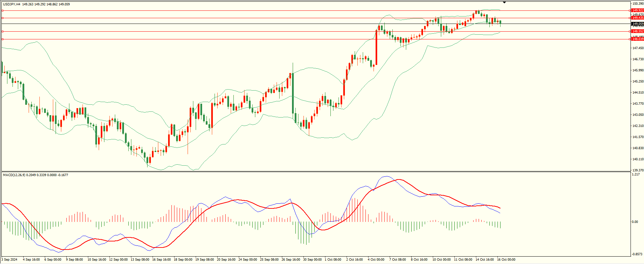The width and height of the screenshot is (644, 264).
Task: Click the 1.217 MACD scale maximum label
Action: pos(636,175)
